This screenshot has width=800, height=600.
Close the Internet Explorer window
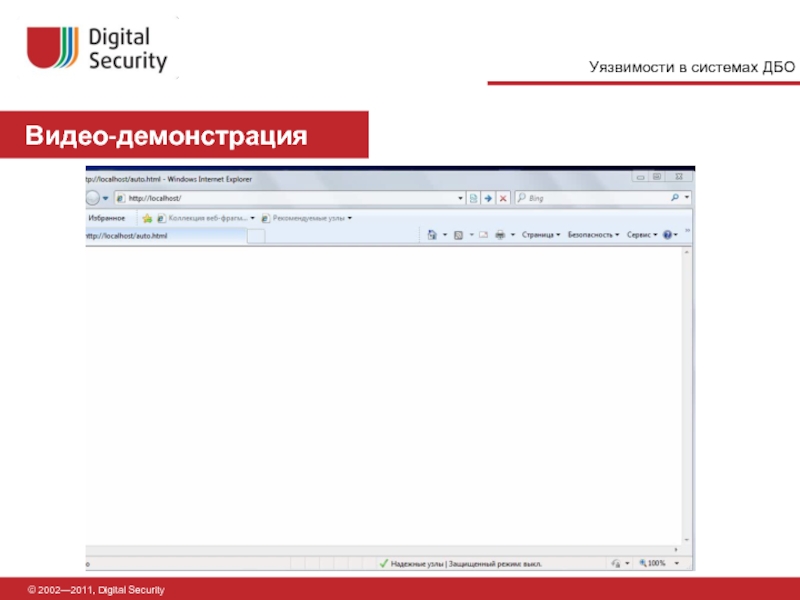pos(679,177)
